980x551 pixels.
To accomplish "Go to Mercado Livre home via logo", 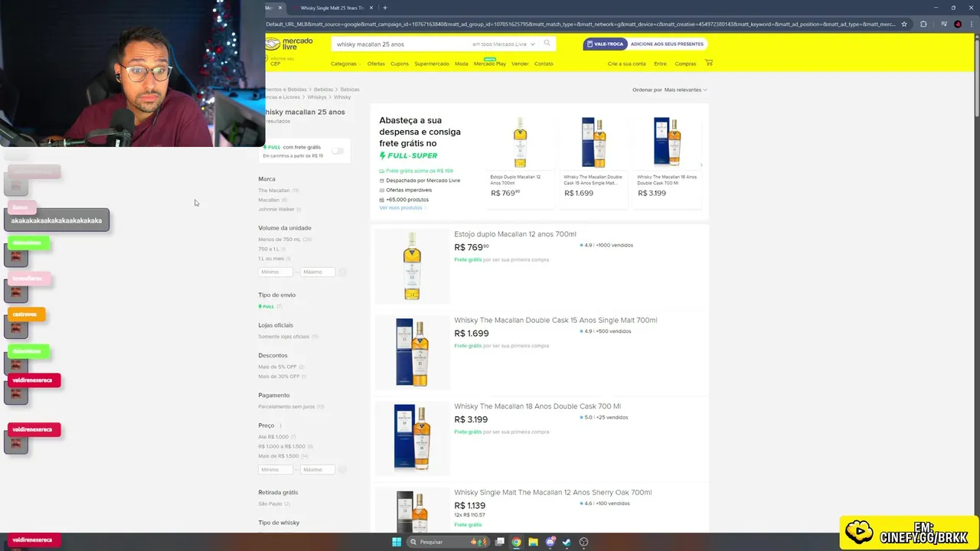I will pos(289,43).
